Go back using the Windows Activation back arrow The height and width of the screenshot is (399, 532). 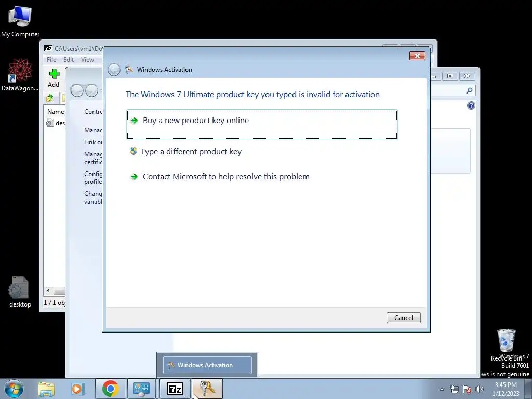pos(114,70)
